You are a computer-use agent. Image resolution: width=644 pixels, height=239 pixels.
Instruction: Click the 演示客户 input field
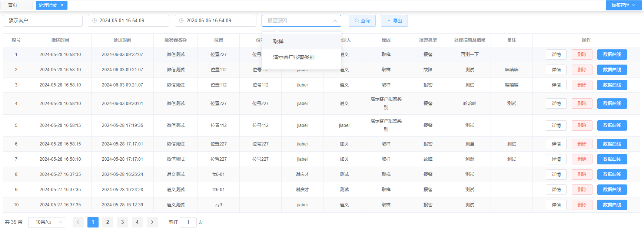[x=43, y=21]
